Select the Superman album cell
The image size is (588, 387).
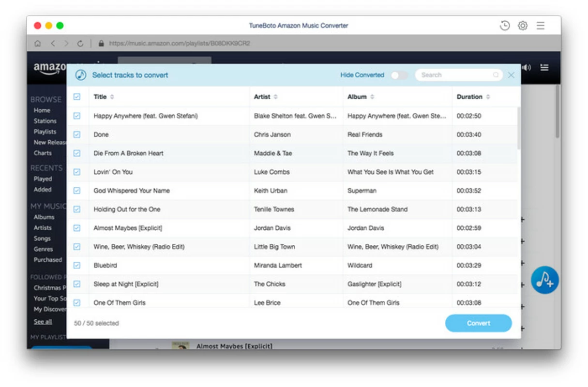(x=362, y=191)
